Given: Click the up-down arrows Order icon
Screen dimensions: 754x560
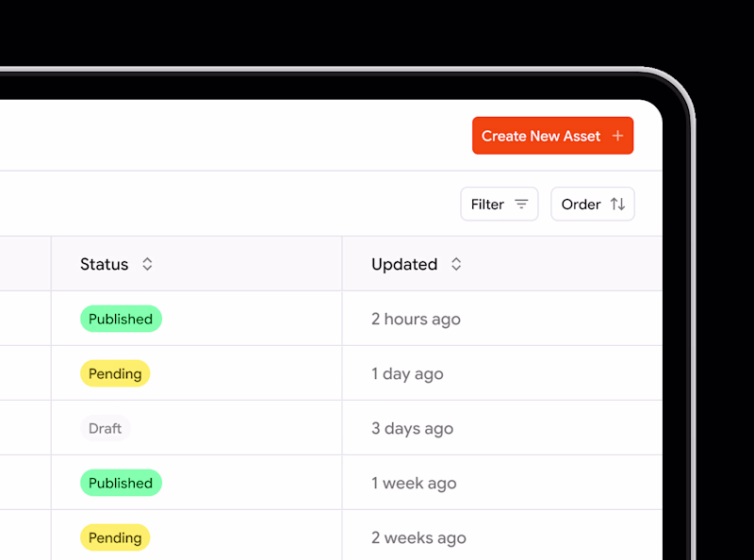Looking at the screenshot, I should (x=618, y=204).
